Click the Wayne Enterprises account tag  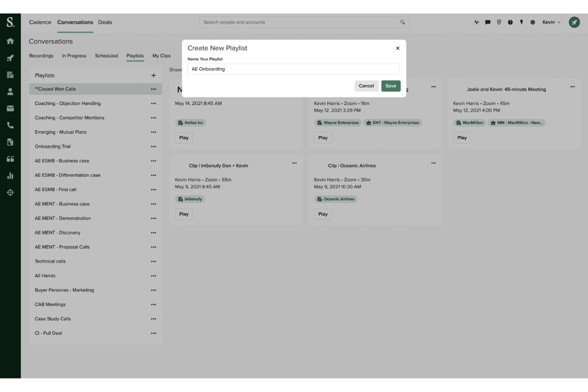click(x=338, y=122)
